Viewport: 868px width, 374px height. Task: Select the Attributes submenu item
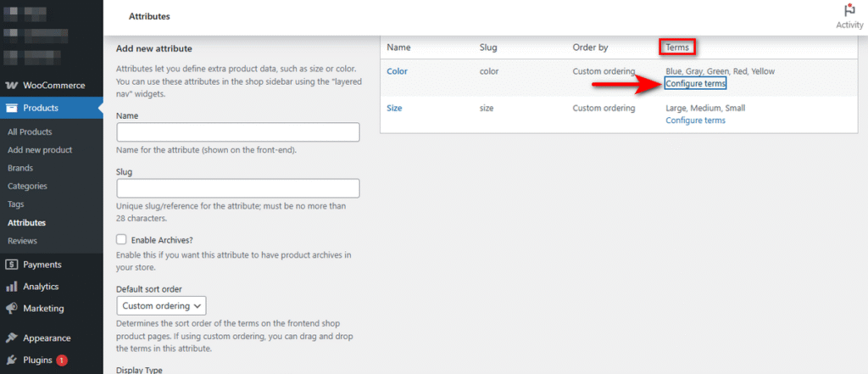click(26, 223)
